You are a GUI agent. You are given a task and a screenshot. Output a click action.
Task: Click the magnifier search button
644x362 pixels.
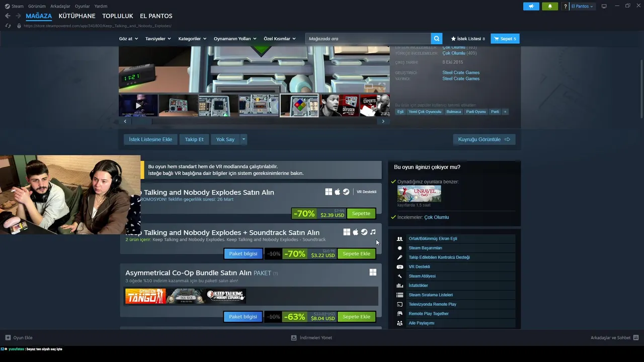437,39
